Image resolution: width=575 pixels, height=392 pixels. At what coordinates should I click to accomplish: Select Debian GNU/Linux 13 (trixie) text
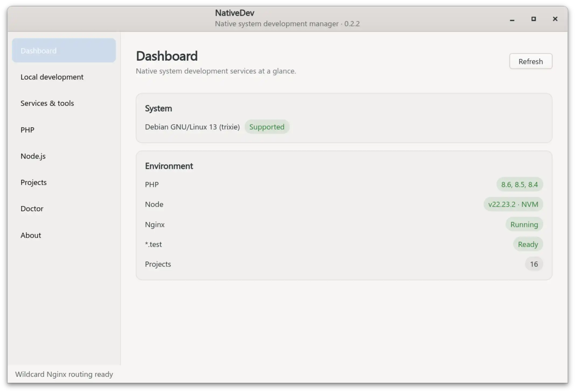[192, 127]
